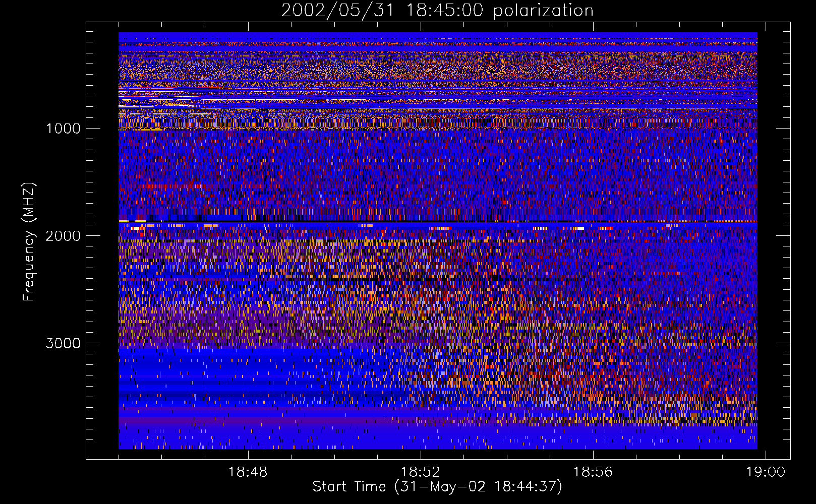Viewport: 816px width, 504px height.
Task: Click the plot title '2002/05/31 18:45:00 polarization'
Action: (437, 11)
